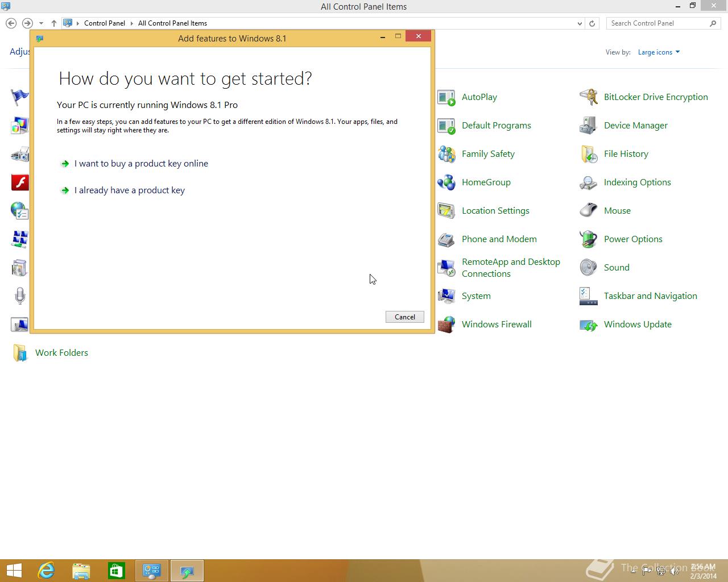The width and height of the screenshot is (728, 582).
Task: Open the Devices and Printers icon
Action: [x=19, y=154]
